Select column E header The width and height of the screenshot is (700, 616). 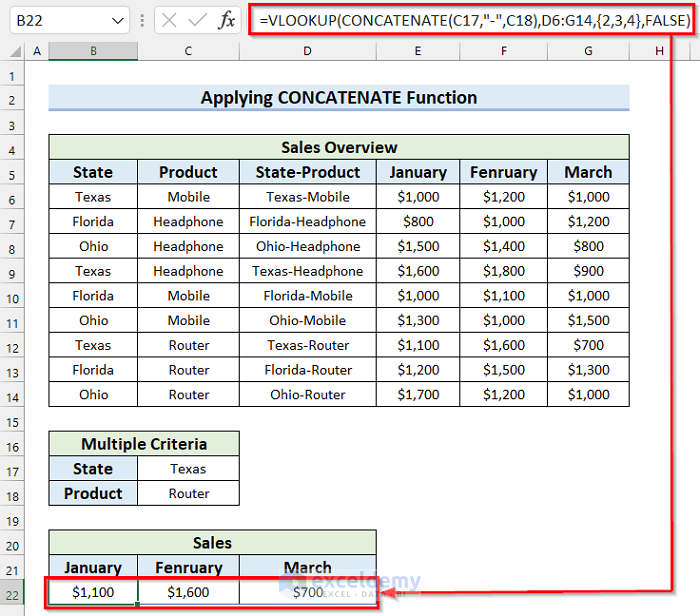tap(418, 51)
